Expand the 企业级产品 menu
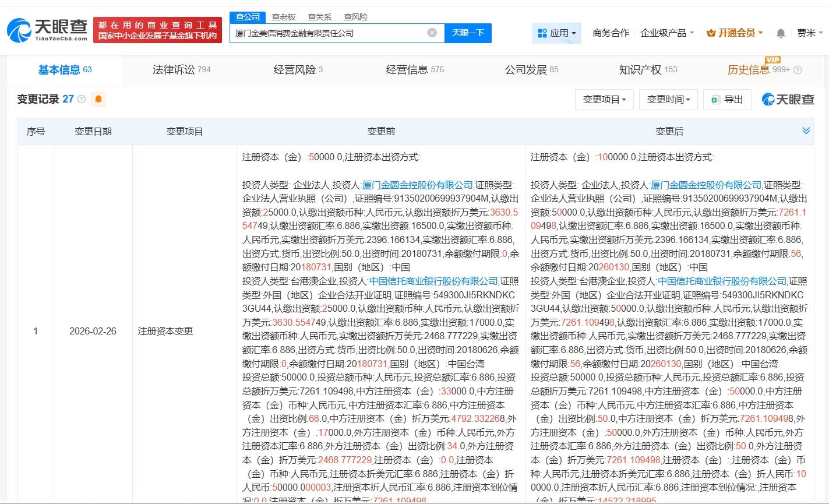The height and width of the screenshot is (504, 829). click(667, 33)
